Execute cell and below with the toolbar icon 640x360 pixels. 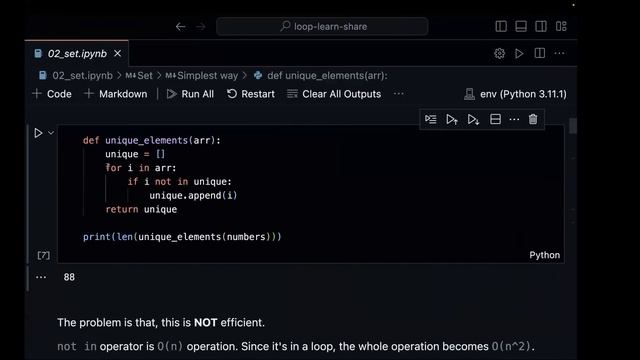(473, 119)
